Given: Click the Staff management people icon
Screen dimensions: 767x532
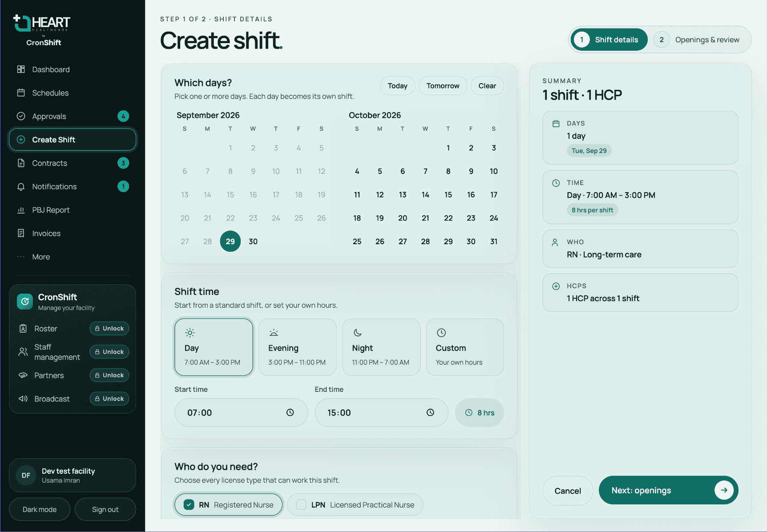Looking at the screenshot, I should coord(23,352).
